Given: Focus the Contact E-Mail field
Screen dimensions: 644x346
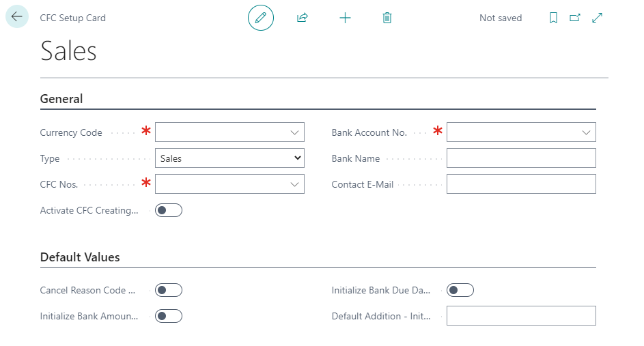Looking at the screenshot, I should tap(521, 184).
